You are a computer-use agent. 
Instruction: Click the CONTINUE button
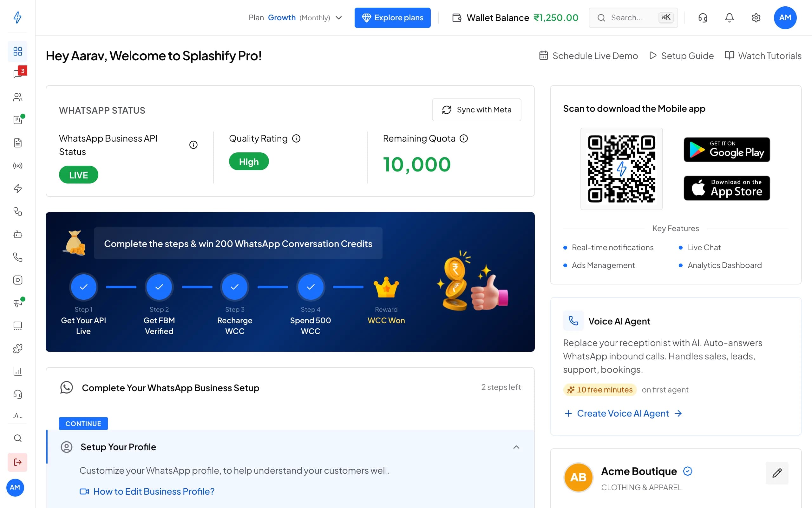83,424
